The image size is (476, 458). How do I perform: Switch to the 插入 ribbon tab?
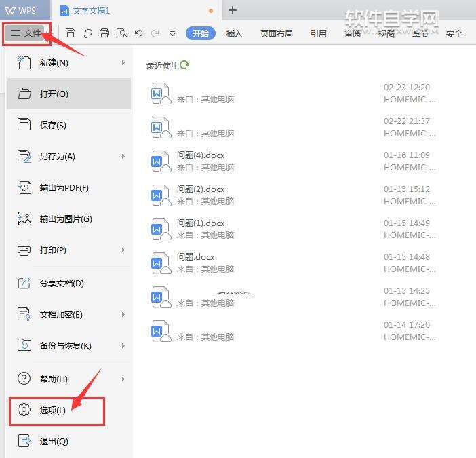click(x=235, y=33)
